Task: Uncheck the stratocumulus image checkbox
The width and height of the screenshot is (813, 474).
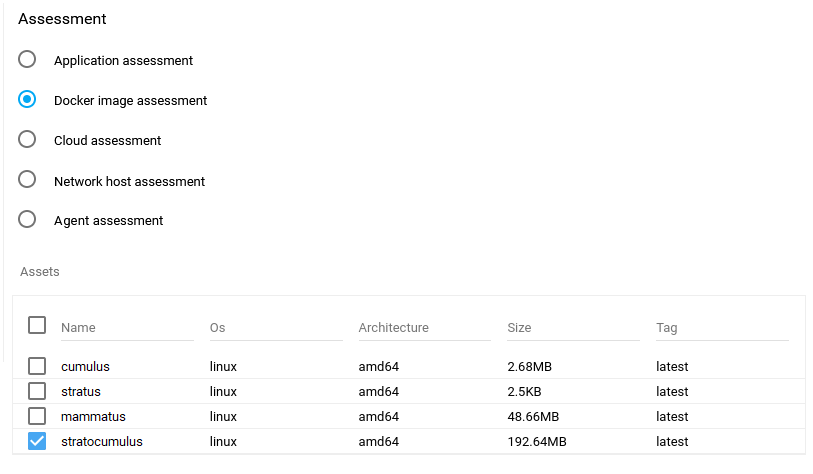Action: [x=37, y=441]
